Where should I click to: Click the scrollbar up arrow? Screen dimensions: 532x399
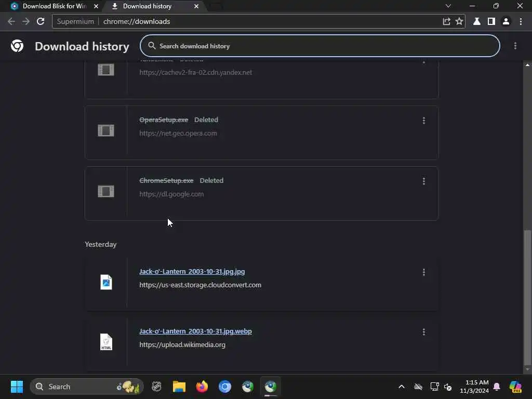[527, 64]
